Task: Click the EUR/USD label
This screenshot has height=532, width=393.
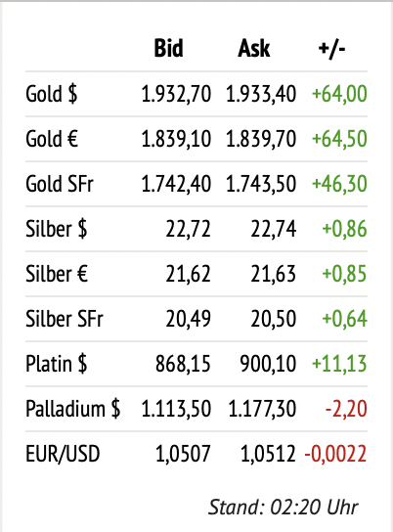Action: 63,454
